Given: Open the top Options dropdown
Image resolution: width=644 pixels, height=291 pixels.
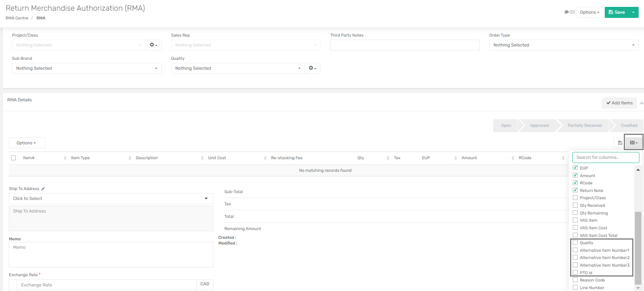Looking at the screenshot, I should point(590,12).
